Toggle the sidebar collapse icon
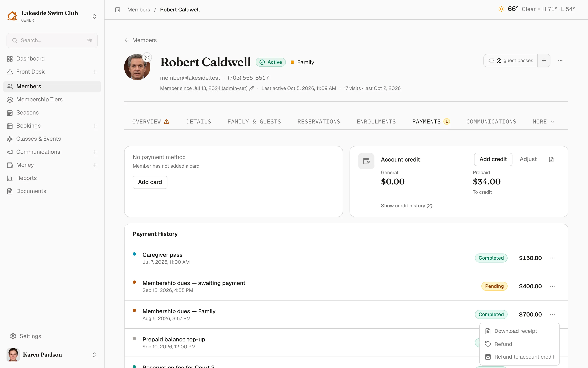This screenshot has width=588, height=368. click(x=118, y=10)
